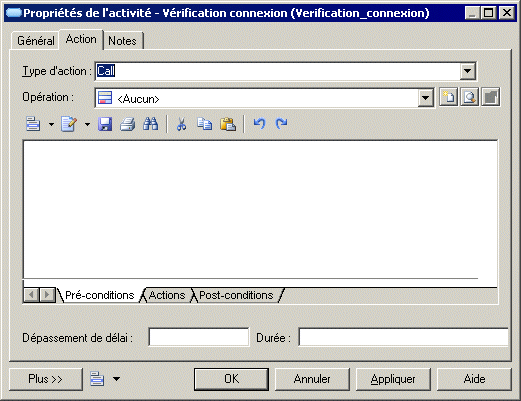
Task: Create new operation beside Opération field
Action: (x=448, y=97)
